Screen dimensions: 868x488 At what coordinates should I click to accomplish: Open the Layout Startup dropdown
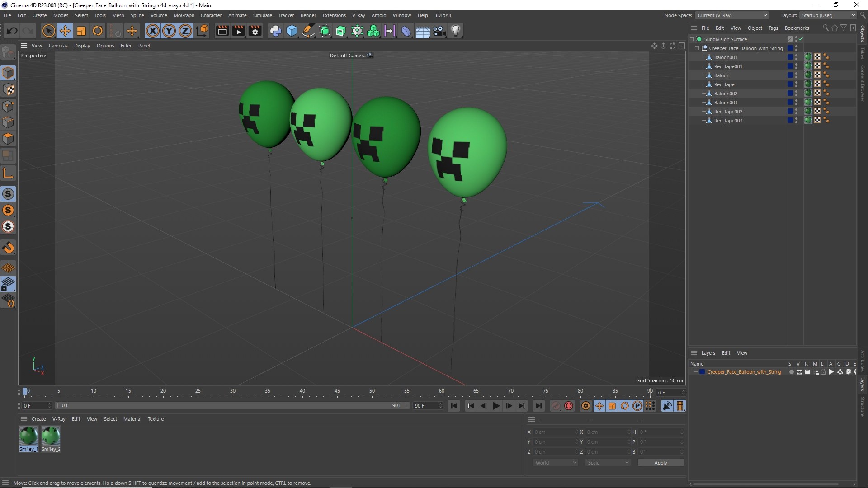point(828,15)
